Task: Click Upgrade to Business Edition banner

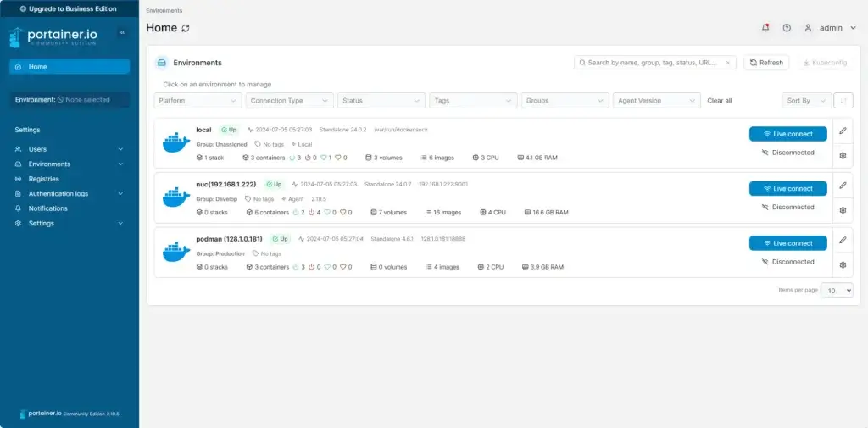Action: pyautogui.click(x=68, y=8)
